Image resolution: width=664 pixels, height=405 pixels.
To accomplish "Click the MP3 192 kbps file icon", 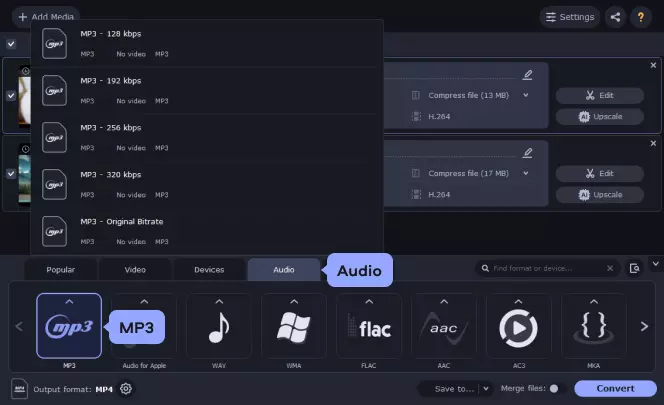I will (54, 90).
